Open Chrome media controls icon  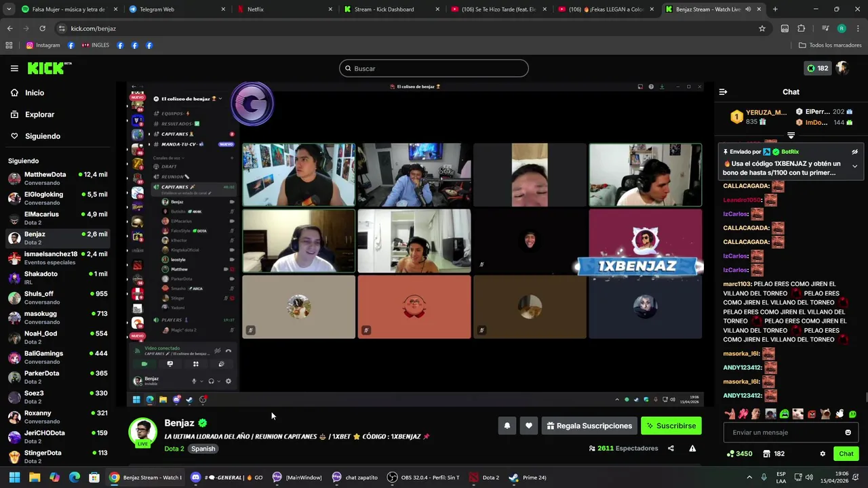(825, 28)
